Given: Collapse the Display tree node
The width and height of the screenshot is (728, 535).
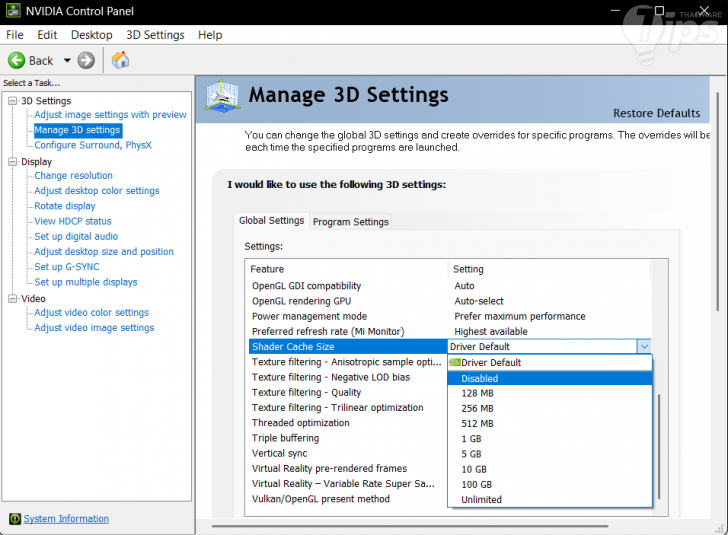Looking at the screenshot, I should tap(13, 162).
